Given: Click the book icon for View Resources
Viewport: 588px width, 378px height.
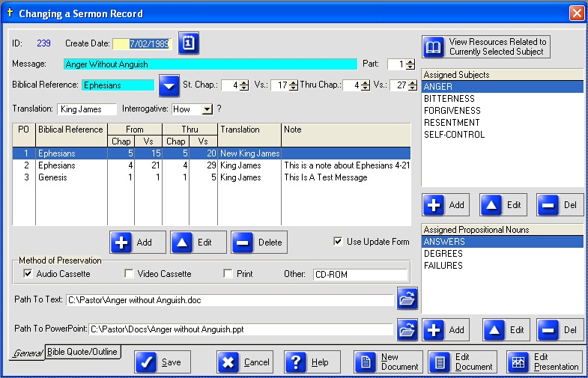Looking at the screenshot, I should click(434, 48).
